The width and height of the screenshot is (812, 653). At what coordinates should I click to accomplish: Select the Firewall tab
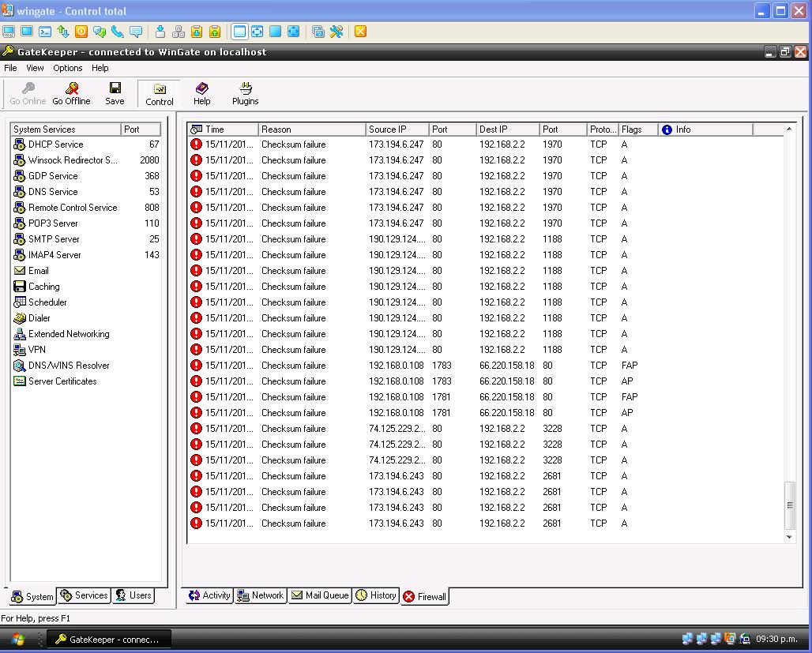tap(425, 597)
